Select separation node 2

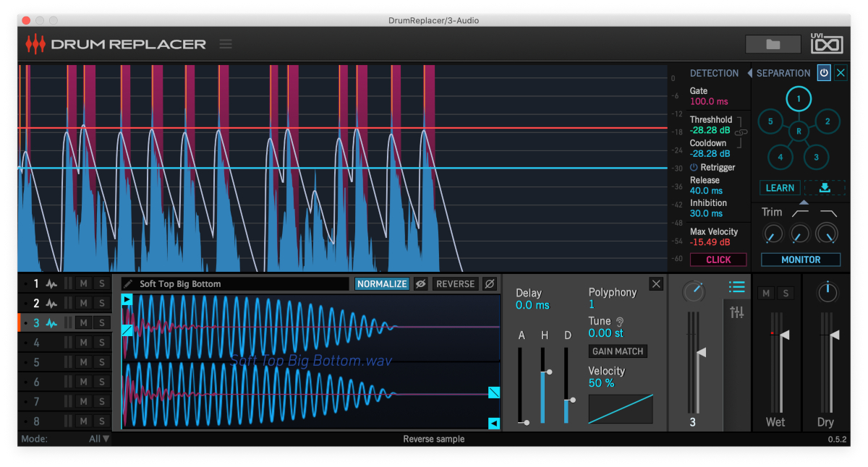click(827, 121)
